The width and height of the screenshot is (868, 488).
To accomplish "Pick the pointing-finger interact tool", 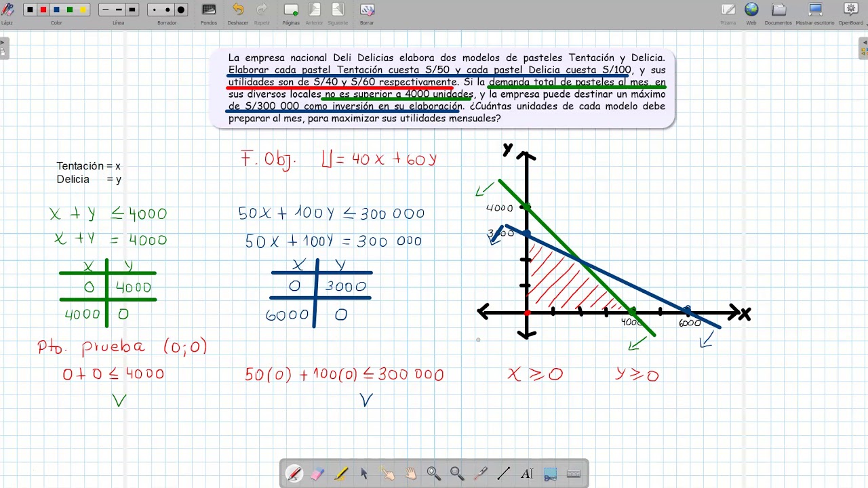I will 388,474.
